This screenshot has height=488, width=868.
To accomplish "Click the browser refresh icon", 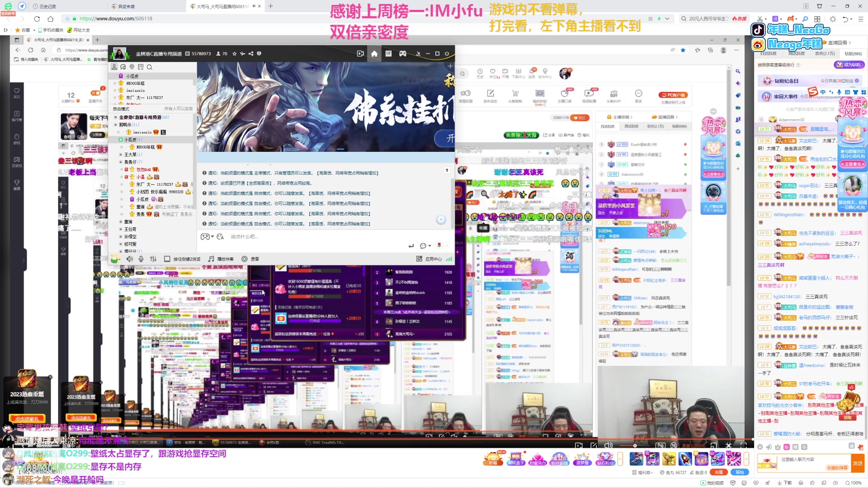I will (37, 19).
